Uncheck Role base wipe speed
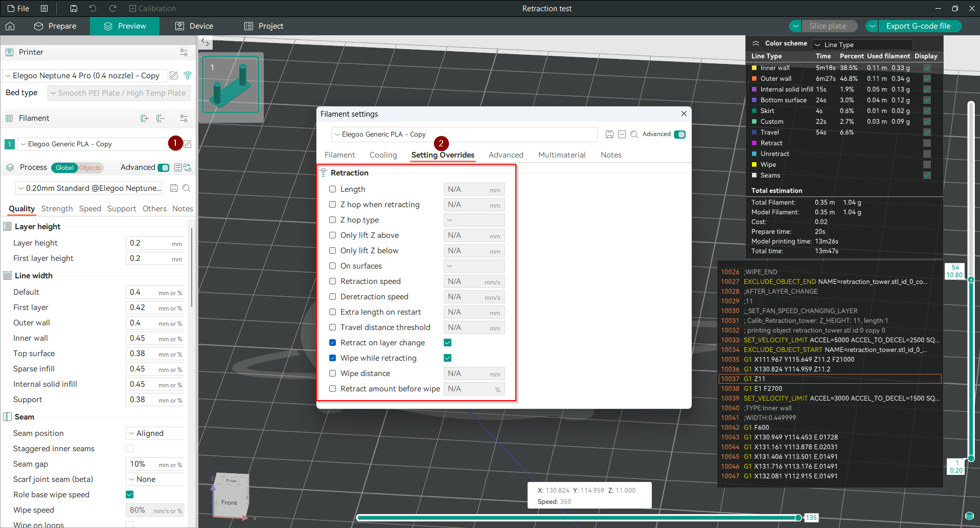980x528 pixels. click(x=130, y=495)
